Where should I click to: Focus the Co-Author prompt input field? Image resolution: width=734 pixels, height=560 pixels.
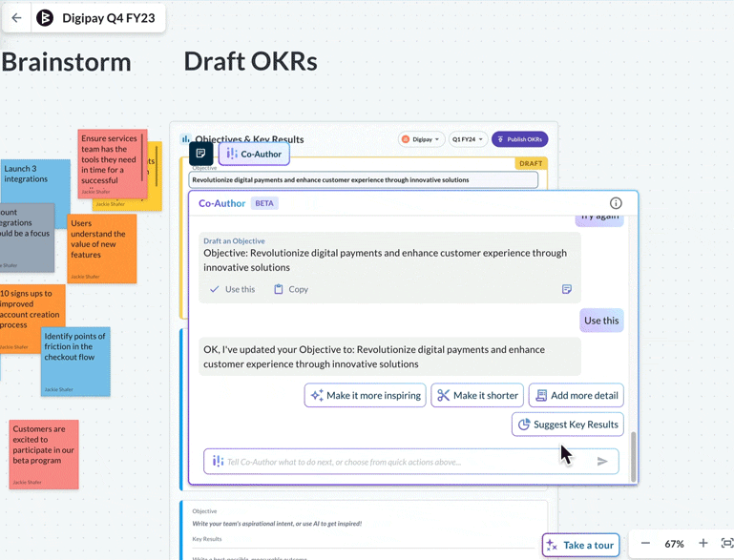click(411, 462)
